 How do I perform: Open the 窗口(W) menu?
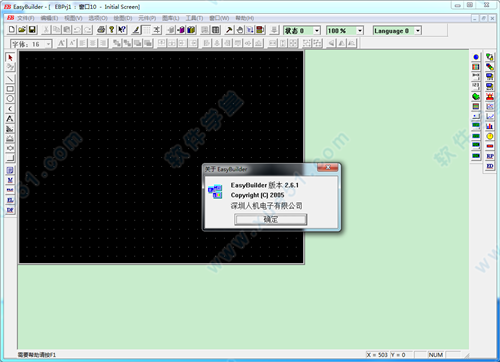[219, 18]
